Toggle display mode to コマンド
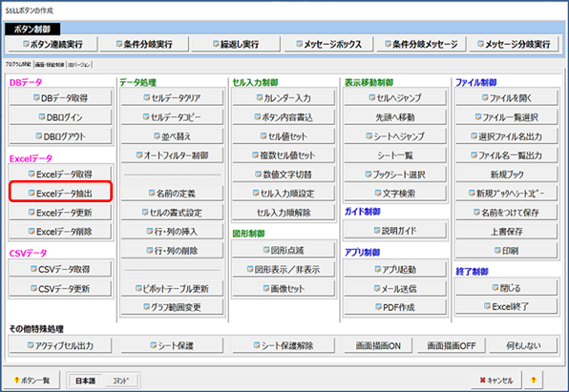 tap(120, 381)
